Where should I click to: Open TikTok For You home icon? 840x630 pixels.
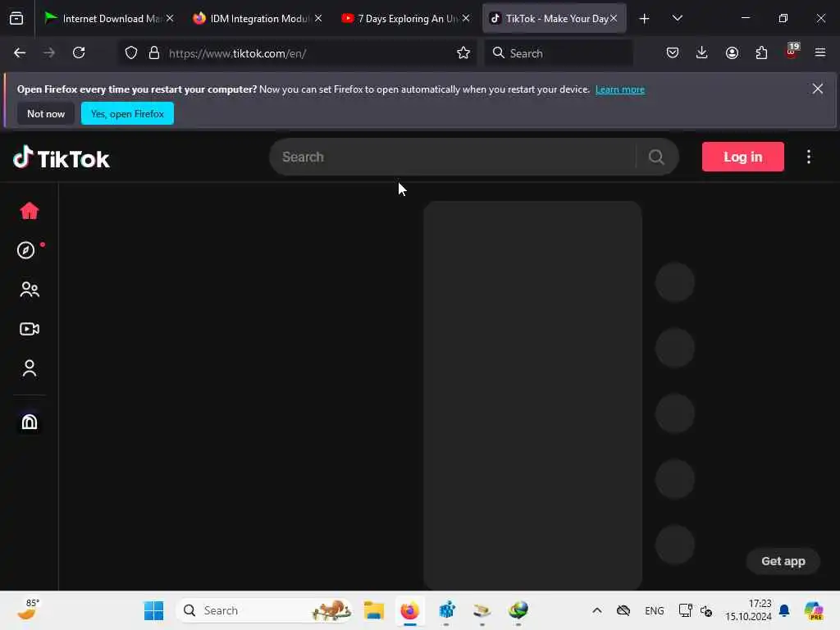(x=30, y=211)
